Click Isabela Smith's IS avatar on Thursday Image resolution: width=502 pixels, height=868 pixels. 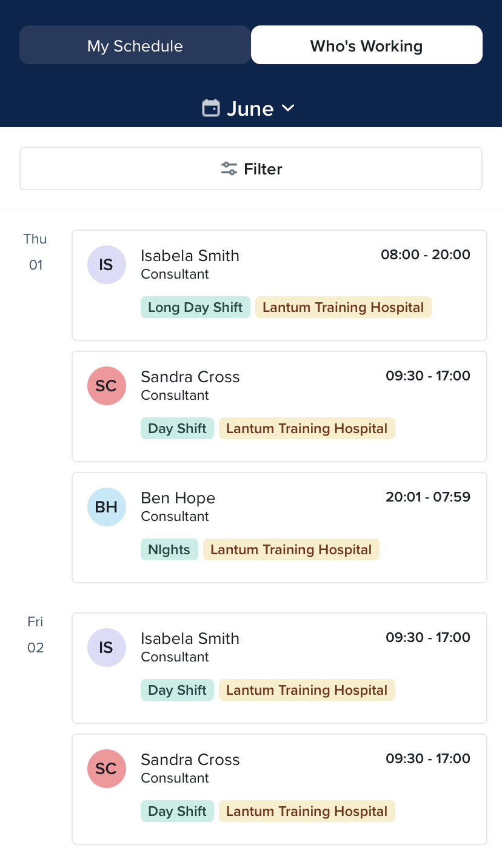(x=106, y=265)
